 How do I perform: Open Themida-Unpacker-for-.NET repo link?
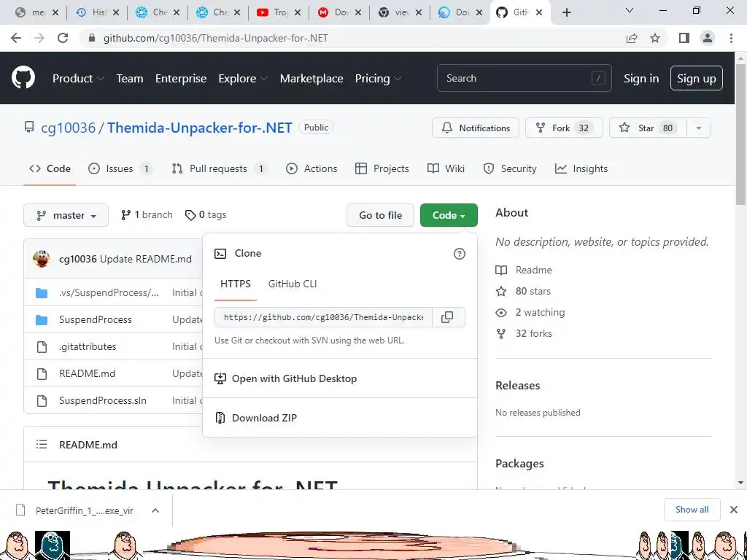(x=200, y=128)
